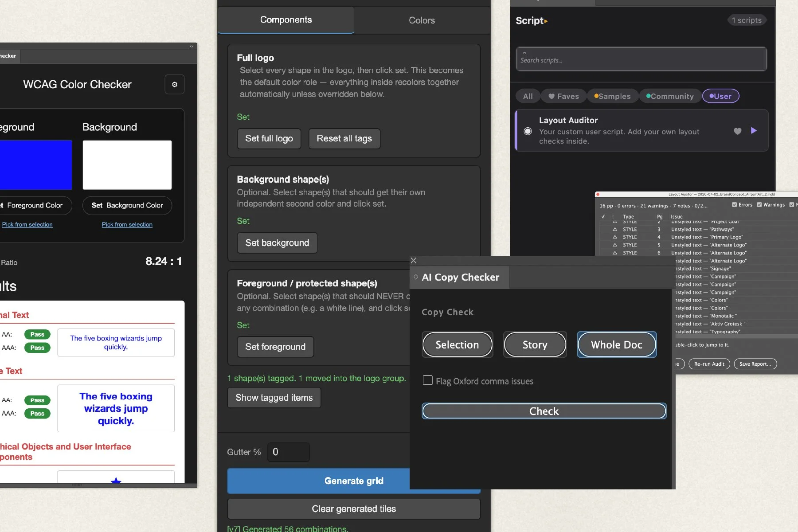Select the "Monotalic" unstyled text row
The height and width of the screenshot is (532, 798).
point(736,316)
